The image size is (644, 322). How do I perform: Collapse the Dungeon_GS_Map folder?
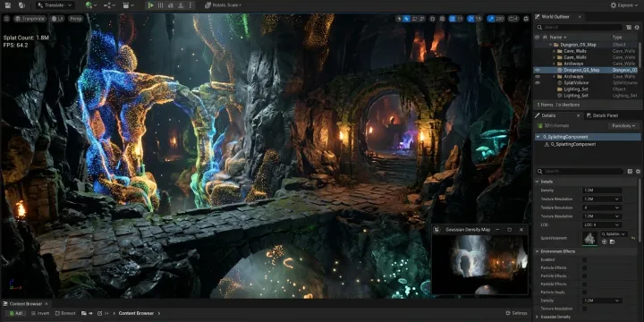point(550,45)
